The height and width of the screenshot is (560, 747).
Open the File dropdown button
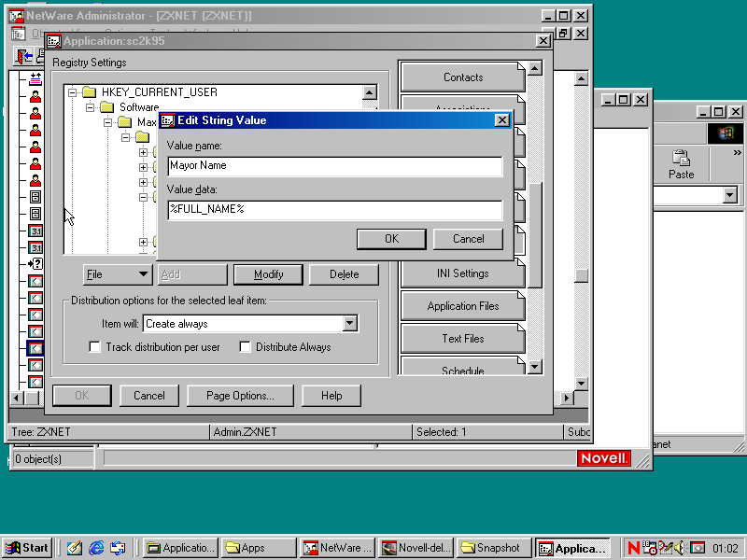[x=118, y=274]
